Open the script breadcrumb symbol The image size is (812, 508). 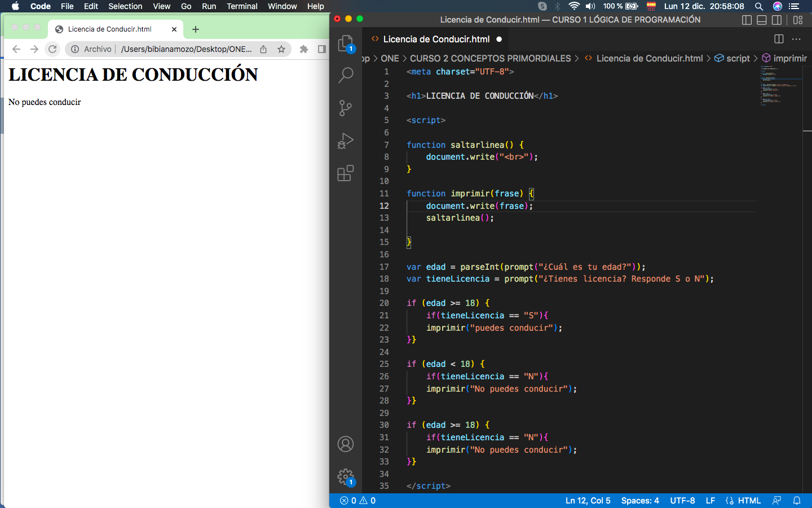pyautogui.click(x=738, y=58)
